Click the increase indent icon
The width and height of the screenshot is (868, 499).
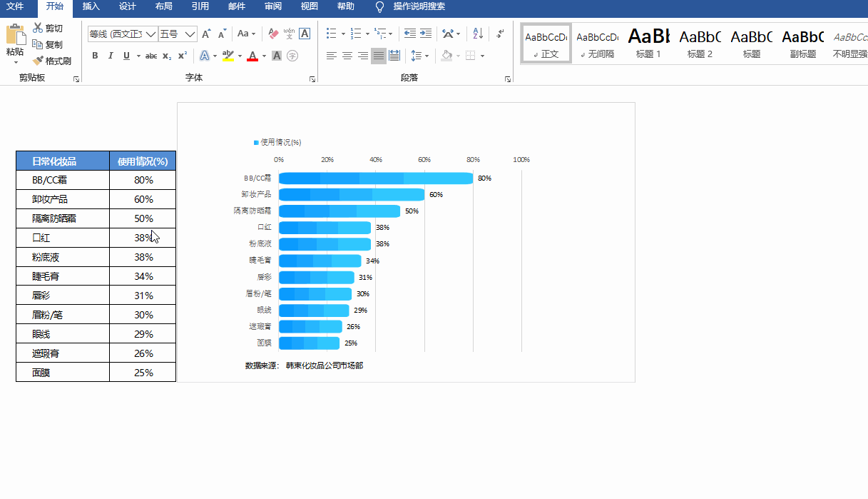click(427, 33)
